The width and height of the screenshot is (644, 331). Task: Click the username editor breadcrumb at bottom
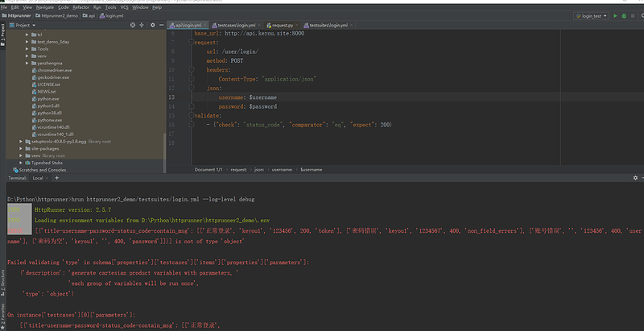(x=282, y=170)
